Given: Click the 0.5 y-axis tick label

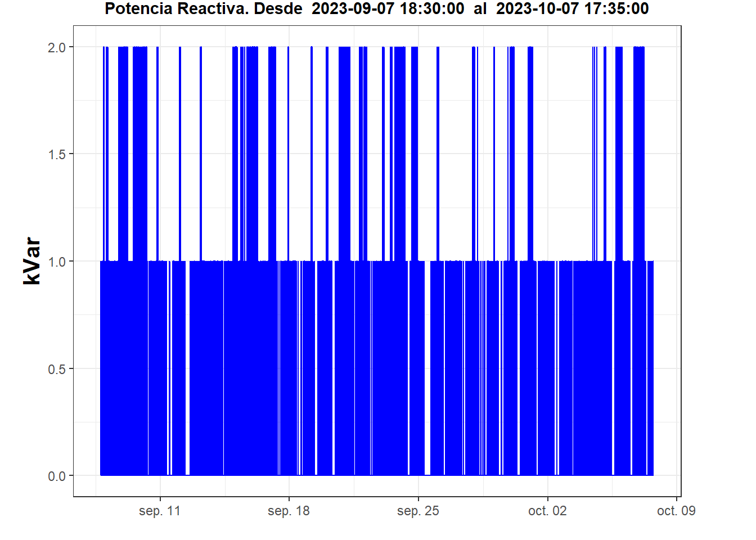Looking at the screenshot, I should click(x=57, y=369).
